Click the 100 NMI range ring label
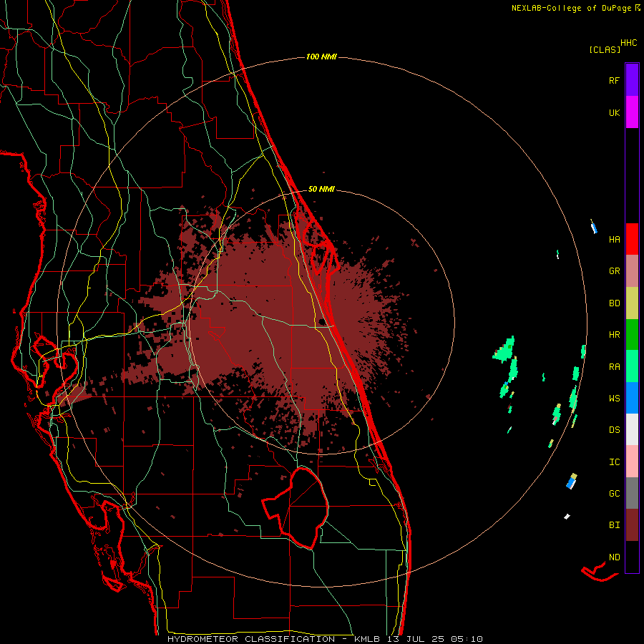 (321, 57)
